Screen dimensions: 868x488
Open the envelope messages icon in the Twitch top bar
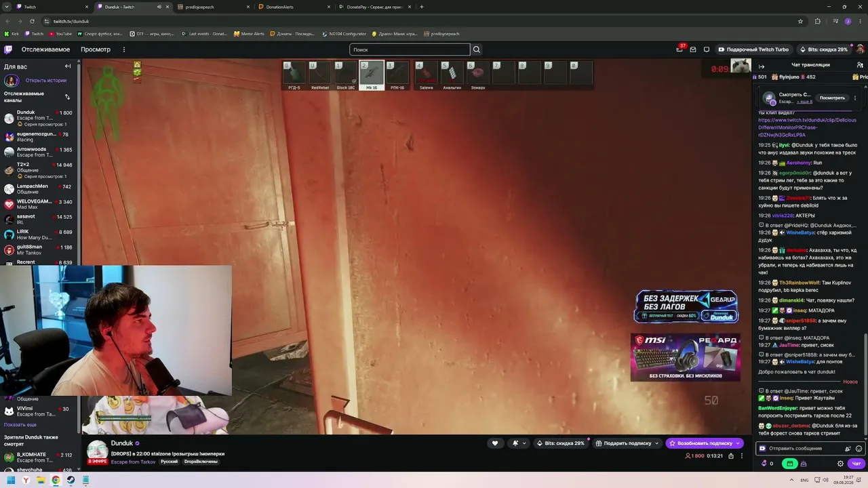point(693,49)
